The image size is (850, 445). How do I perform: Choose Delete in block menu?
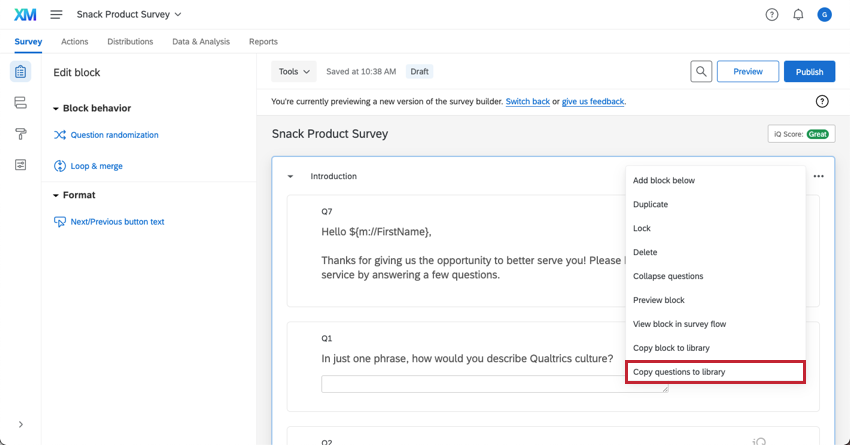[x=715, y=252]
